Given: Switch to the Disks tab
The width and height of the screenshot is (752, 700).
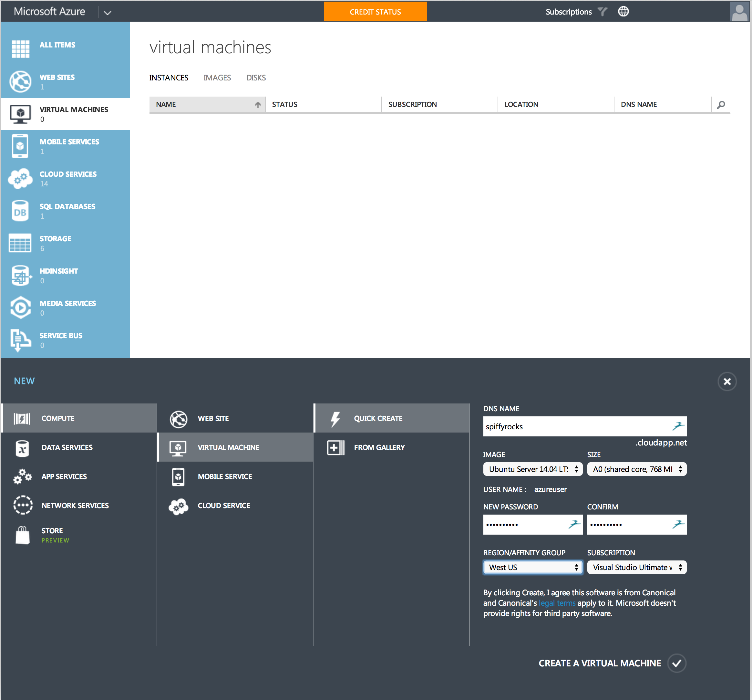Looking at the screenshot, I should click(256, 78).
